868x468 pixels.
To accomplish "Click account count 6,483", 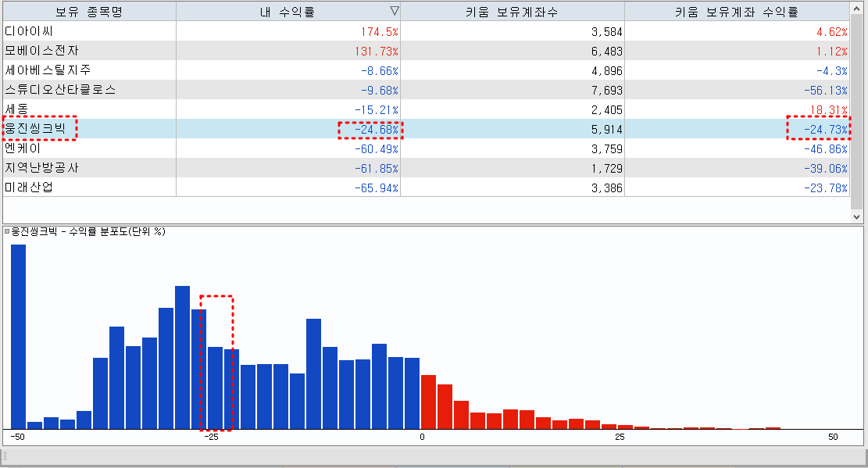I will tap(607, 52).
